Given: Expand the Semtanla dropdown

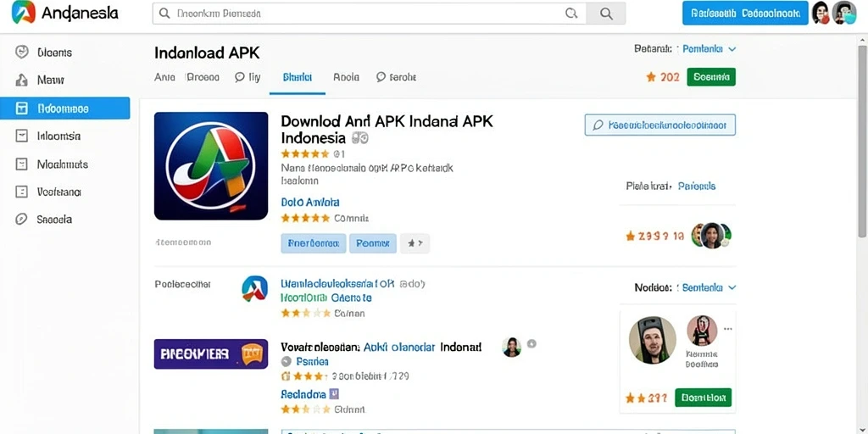Looking at the screenshot, I should click(709, 287).
